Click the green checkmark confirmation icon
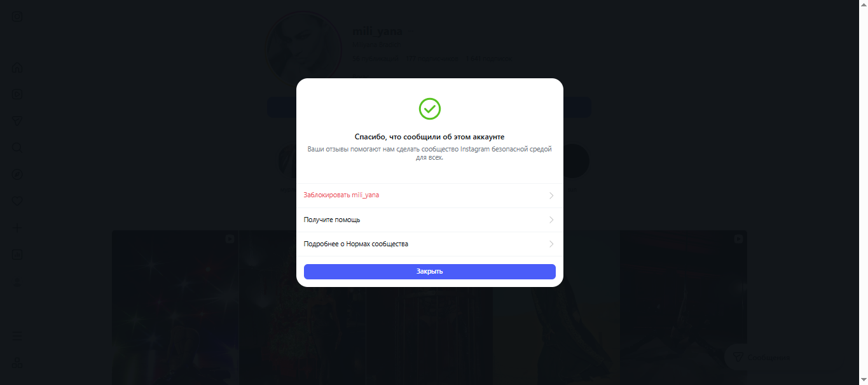Image resolution: width=868 pixels, height=385 pixels. [430, 109]
